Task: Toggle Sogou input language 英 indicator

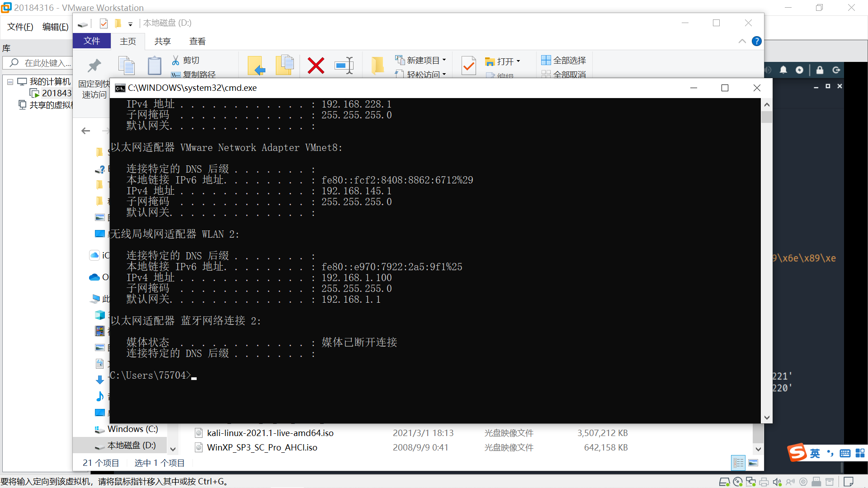Action: (815, 453)
